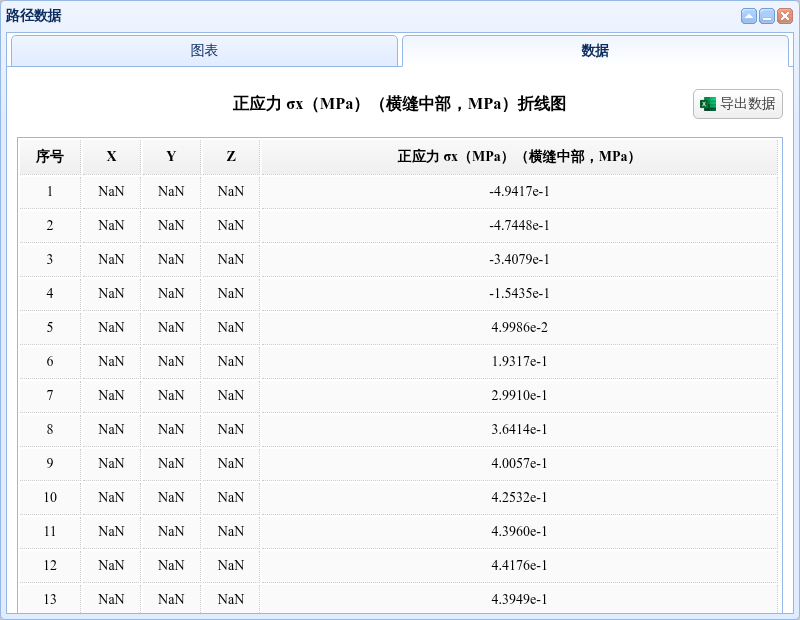Click the 序号 column header
This screenshot has height=620, width=800.
(49, 156)
